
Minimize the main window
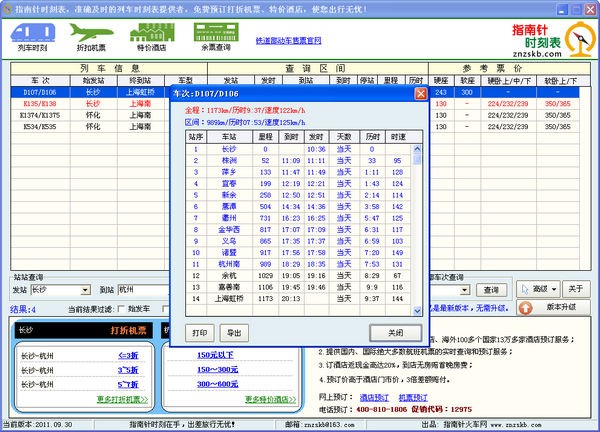click(x=562, y=9)
